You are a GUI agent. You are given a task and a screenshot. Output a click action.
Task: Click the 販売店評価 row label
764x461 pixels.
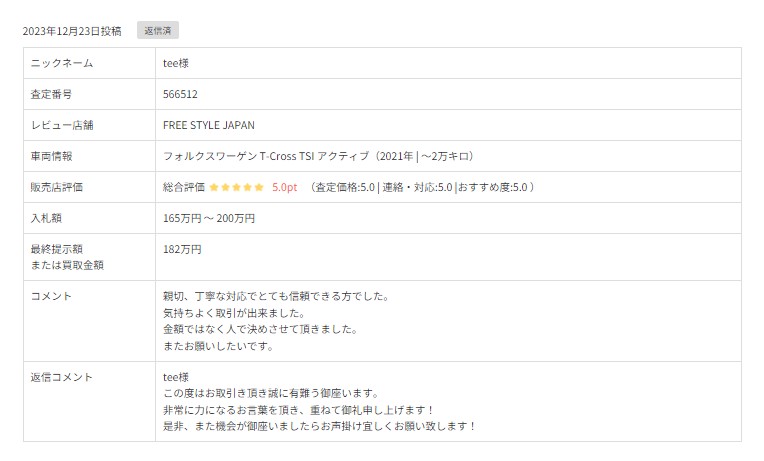point(56,187)
